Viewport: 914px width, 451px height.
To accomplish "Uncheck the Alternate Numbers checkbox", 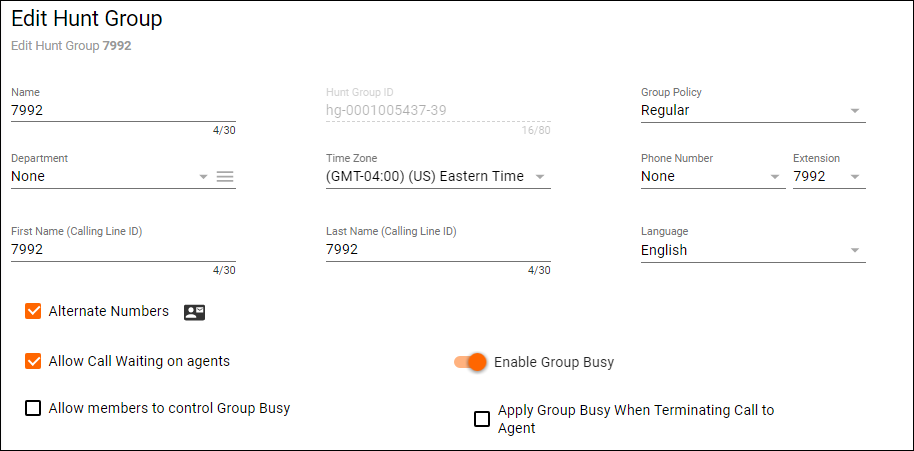I will tap(33, 312).
